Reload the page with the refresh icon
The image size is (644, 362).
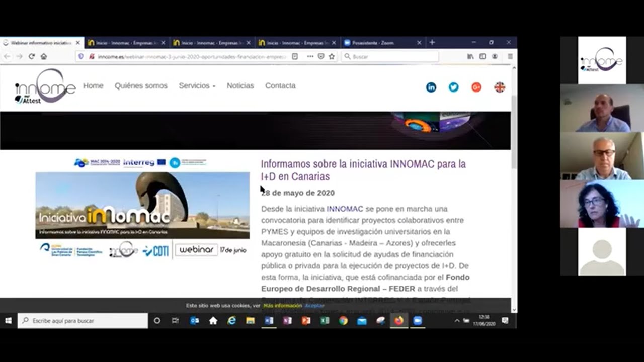coord(31,56)
